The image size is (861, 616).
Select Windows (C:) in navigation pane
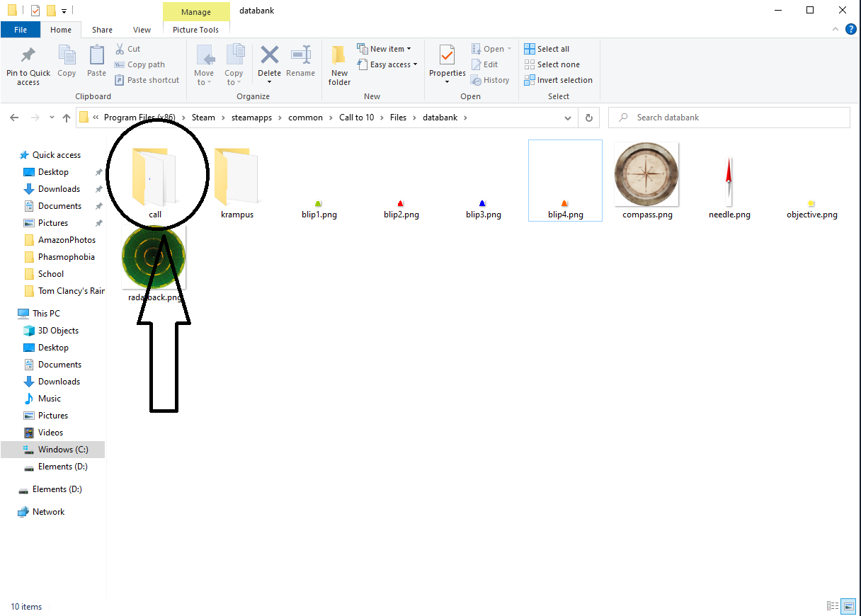[62, 450]
